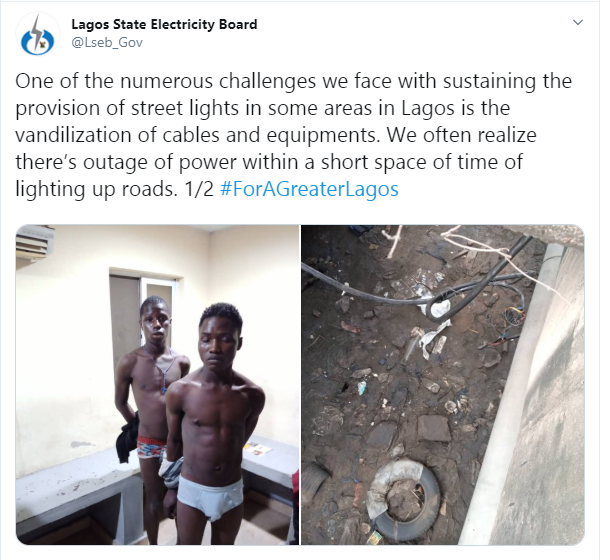Viewport: 610px width, 560px height.
Task: Click the @Lseb_Gov handle
Action: [x=103, y=44]
